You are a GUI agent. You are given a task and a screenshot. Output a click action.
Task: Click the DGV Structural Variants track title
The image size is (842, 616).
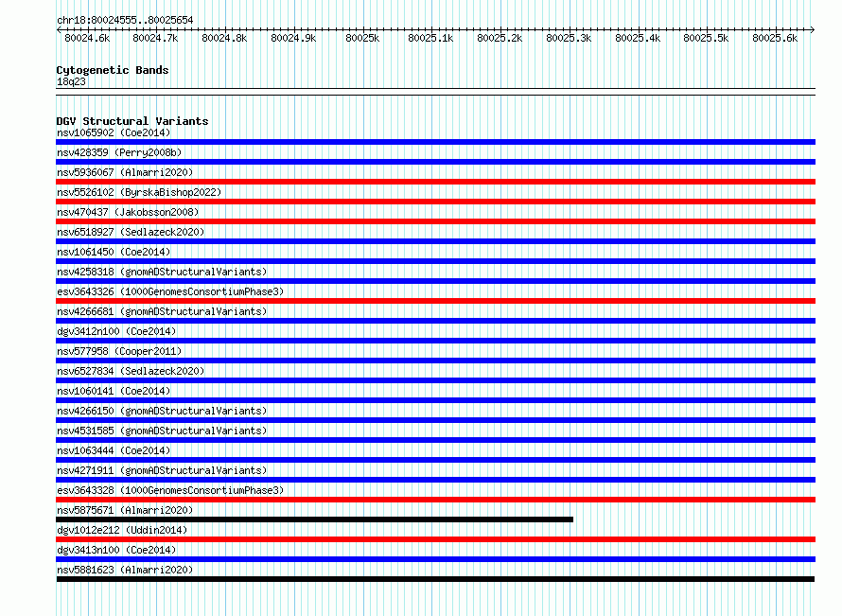click(x=132, y=121)
